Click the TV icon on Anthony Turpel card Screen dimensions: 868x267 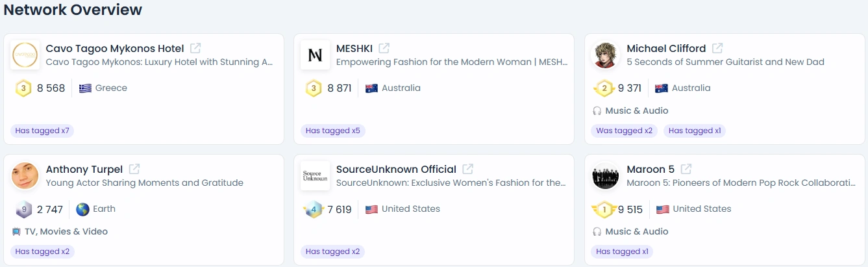tap(16, 232)
